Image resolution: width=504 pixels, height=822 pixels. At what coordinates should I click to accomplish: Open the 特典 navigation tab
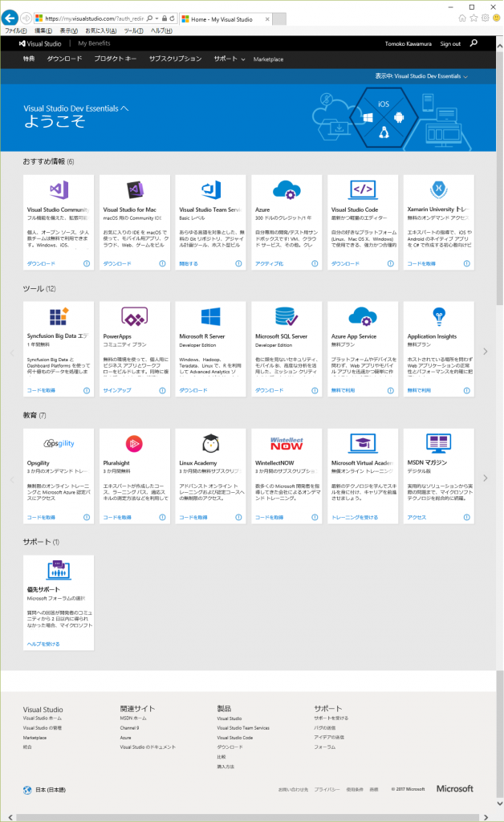pyautogui.click(x=29, y=59)
